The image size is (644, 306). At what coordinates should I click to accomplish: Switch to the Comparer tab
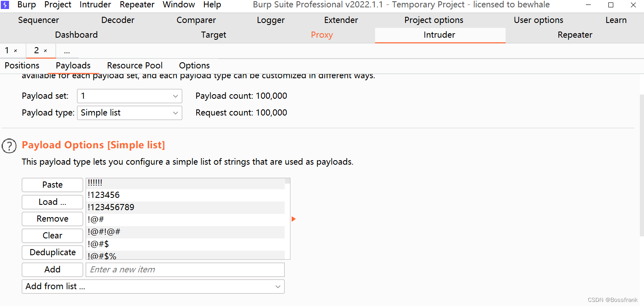pos(196,20)
